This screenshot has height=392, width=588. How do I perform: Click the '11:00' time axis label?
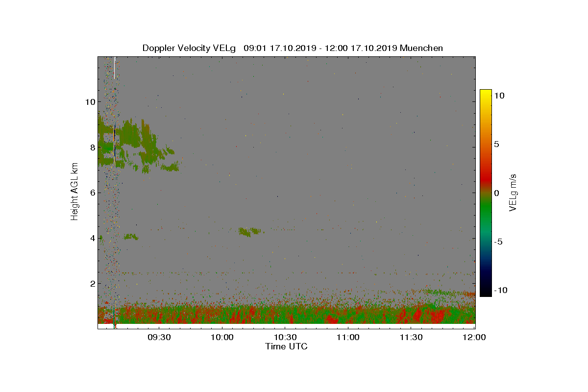[348, 338]
